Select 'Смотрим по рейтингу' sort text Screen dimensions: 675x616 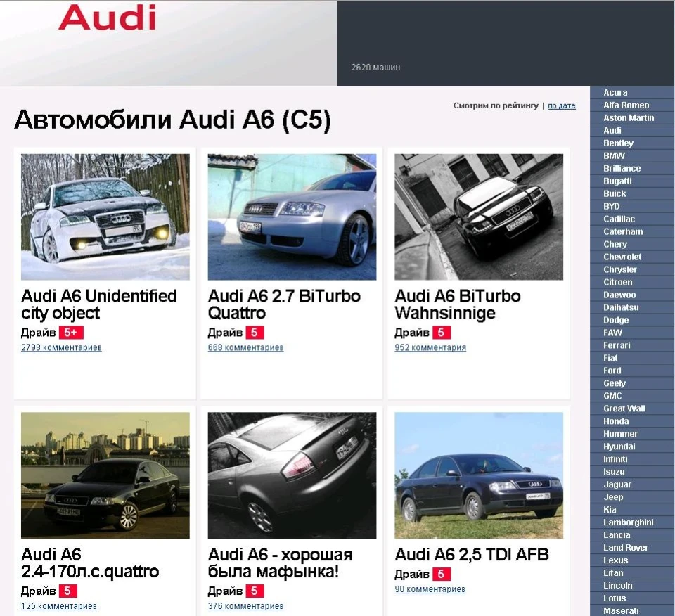pyautogui.click(x=496, y=105)
